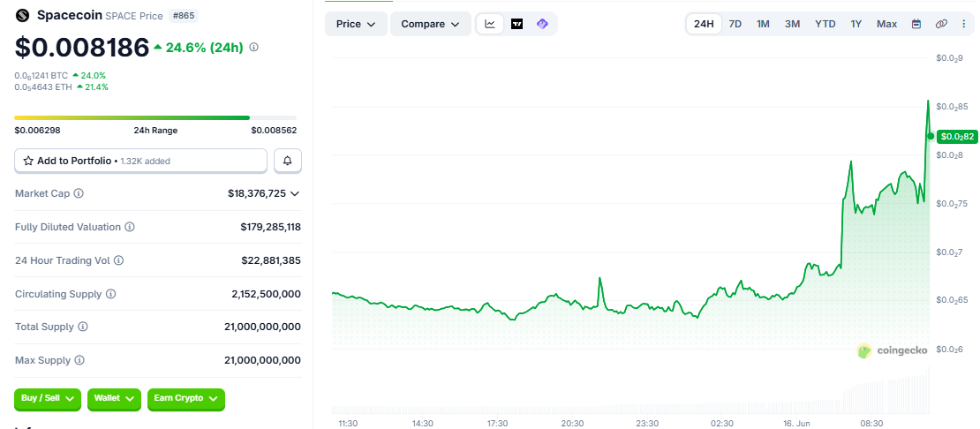Open the Compare dropdown
Image resolution: width=980 pixels, height=429 pixels.
point(431,24)
